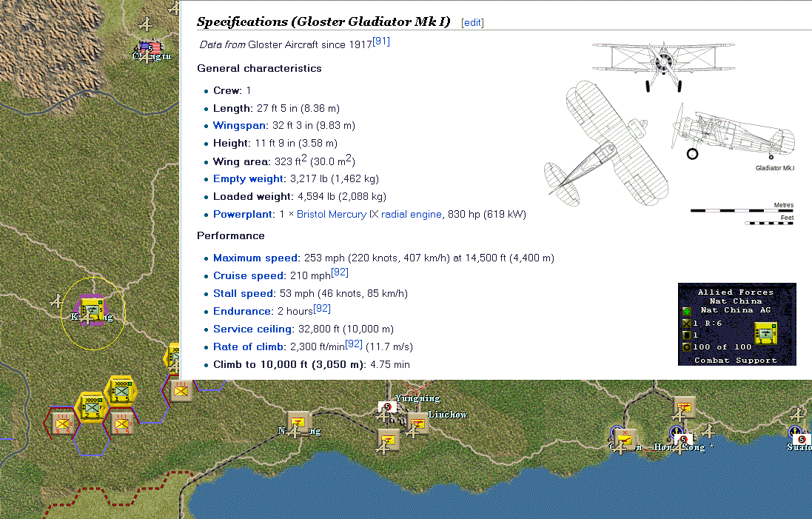This screenshot has height=519, width=812.
Task: Select the Japanese air unit south of Yungning
Action: click(x=388, y=439)
